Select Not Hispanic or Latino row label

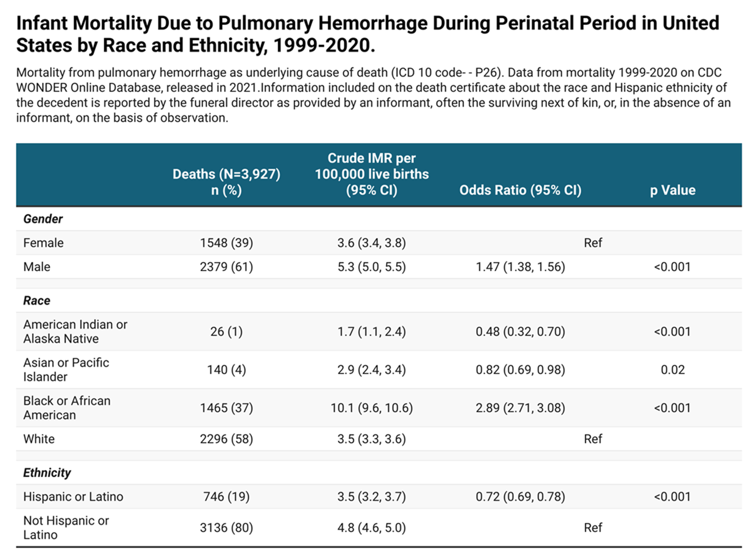click(x=66, y=528)
